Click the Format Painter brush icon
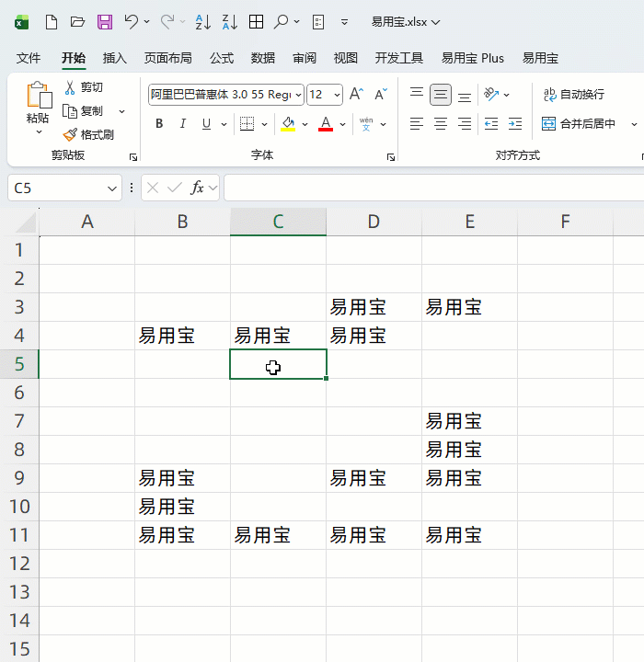Image resolution: width=644 pixels, height=662 pixels. 70,134
